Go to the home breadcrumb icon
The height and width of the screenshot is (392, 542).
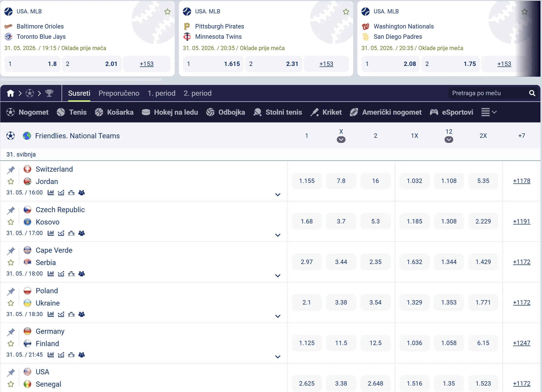[x=11, y=93]
